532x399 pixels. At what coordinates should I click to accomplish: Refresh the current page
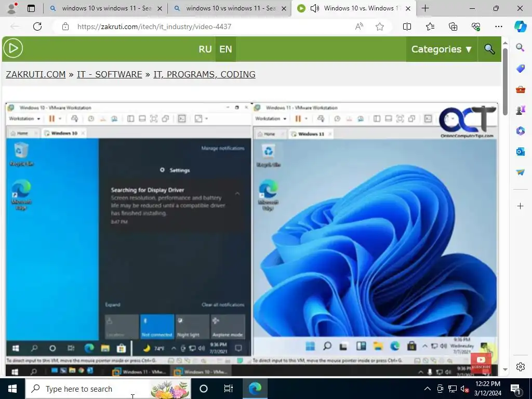click(x=37, y=26)
